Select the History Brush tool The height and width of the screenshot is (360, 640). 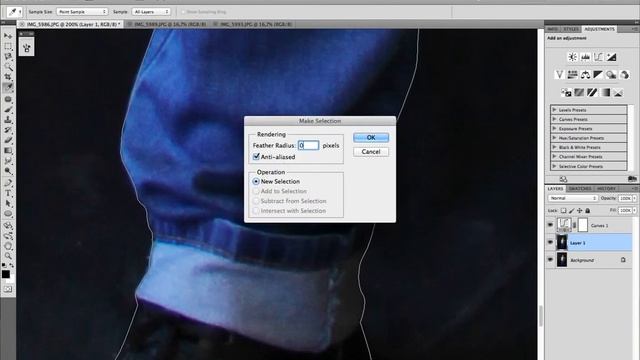point(8,130)
